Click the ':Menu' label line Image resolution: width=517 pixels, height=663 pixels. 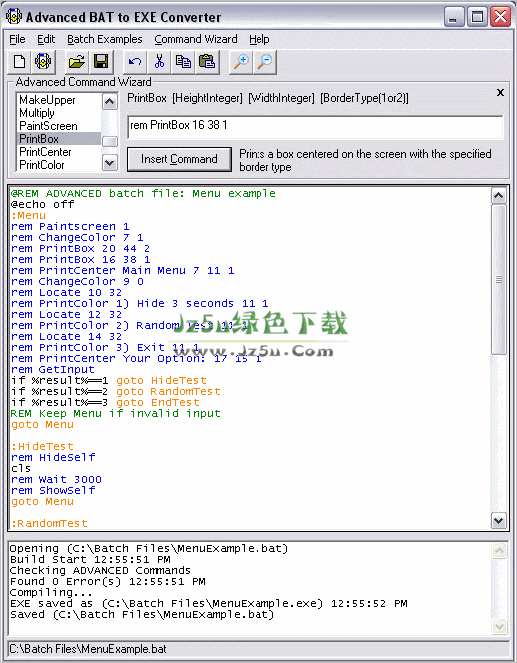(28, 215)
